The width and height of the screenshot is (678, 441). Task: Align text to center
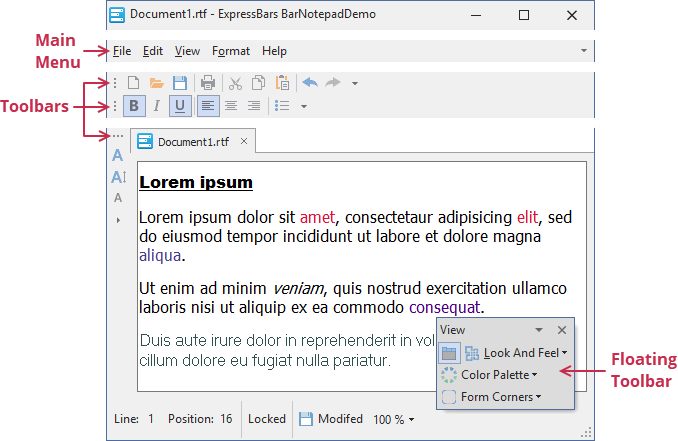coord(231,106)
